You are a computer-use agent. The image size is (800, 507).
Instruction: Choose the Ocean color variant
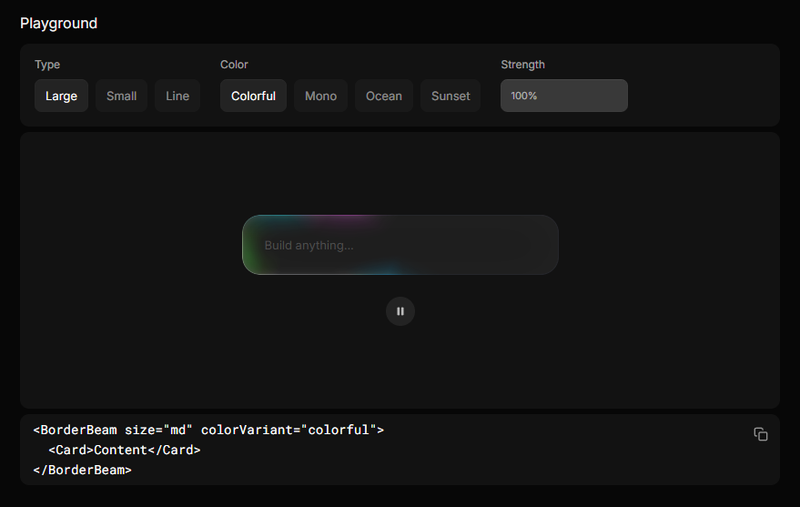[x=384, y=96]
